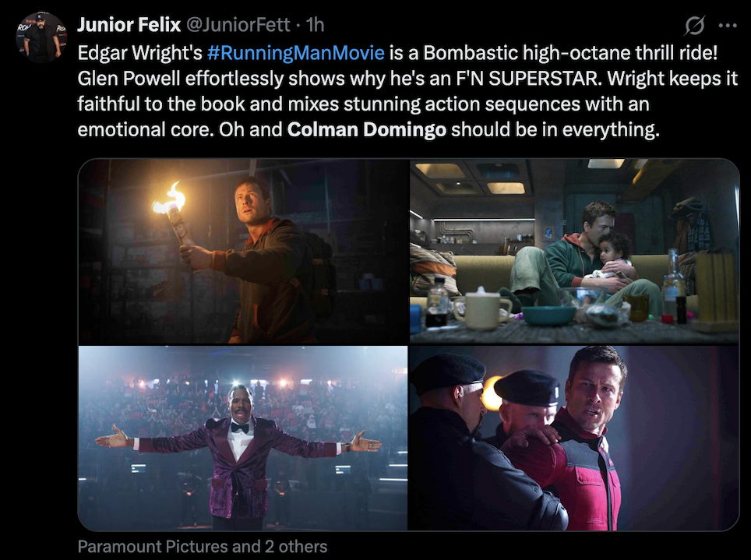Follow the #RunningManMovie hashtag
The height and width of the screenshot is (560, 751).
coord(296,53)
